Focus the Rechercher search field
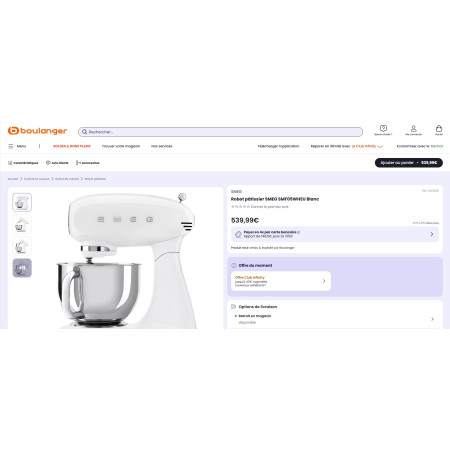 220,132
